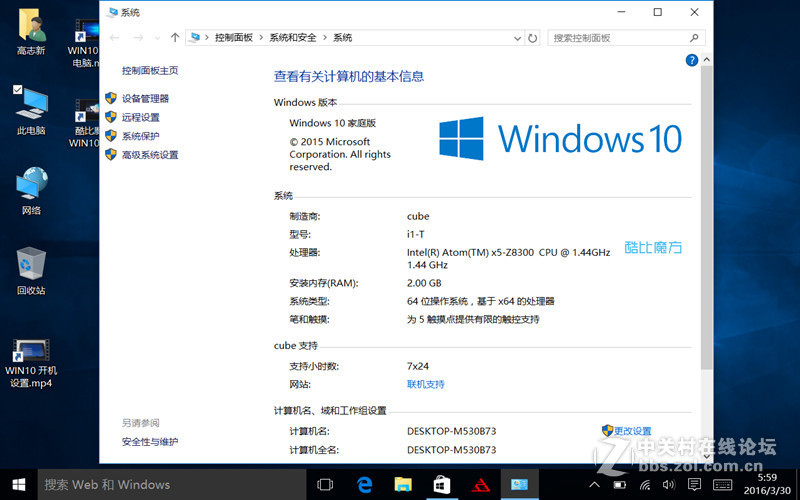Click the blue help question mark icon
800x500 pixels.
tap(691, 60)
